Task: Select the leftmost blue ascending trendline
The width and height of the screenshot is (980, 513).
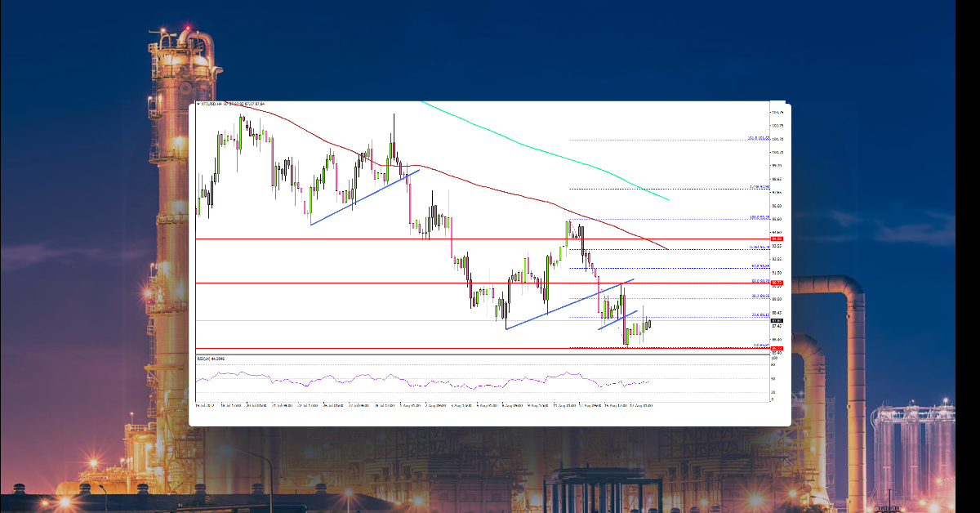Action: coord(363,197)
